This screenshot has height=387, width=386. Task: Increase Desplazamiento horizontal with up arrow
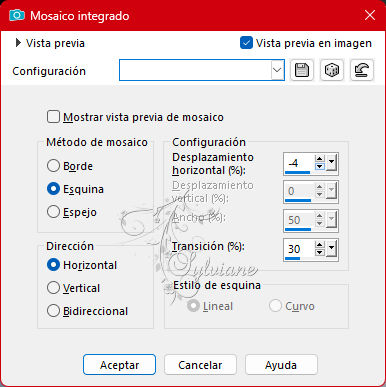pos(320,159)
